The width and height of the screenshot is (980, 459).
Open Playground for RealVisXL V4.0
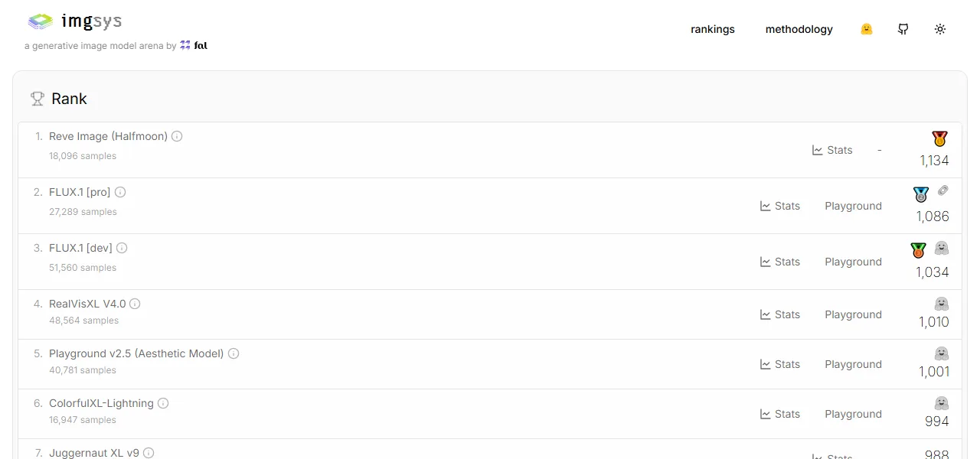[853, 314]
